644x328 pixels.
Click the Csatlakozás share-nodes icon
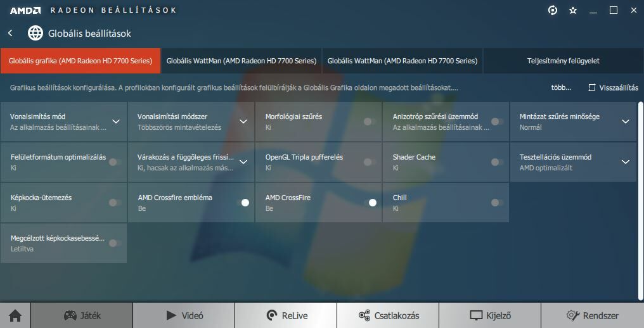click(364, 315)
